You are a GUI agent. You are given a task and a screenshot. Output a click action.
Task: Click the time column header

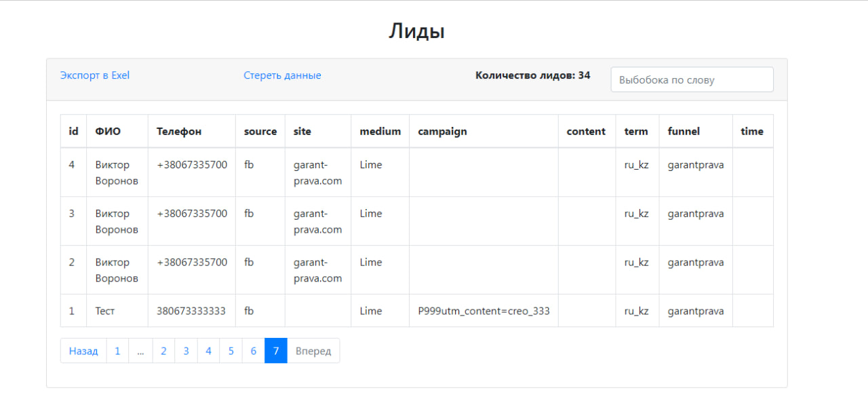(x=752, y=132)
